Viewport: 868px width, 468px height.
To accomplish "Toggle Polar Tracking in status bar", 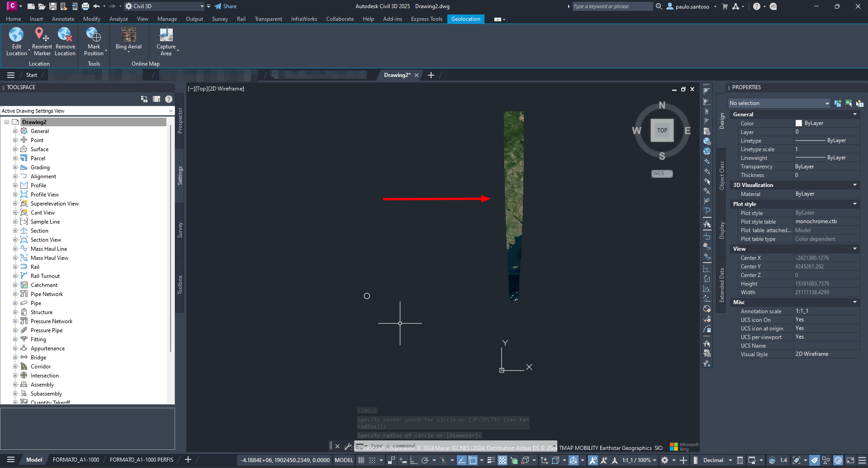I will [x=425, y=460].
